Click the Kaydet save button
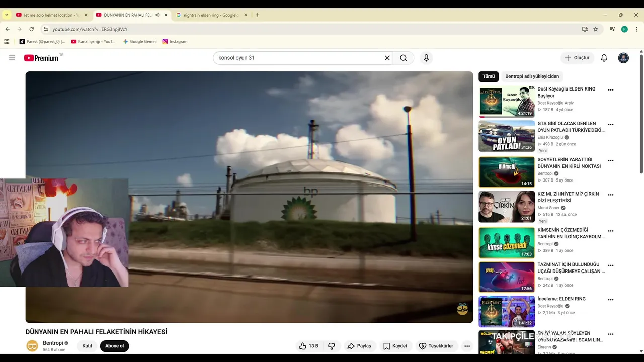Image resolution: width=644 pixels, height=362 pixels. [x=395, y=346]
